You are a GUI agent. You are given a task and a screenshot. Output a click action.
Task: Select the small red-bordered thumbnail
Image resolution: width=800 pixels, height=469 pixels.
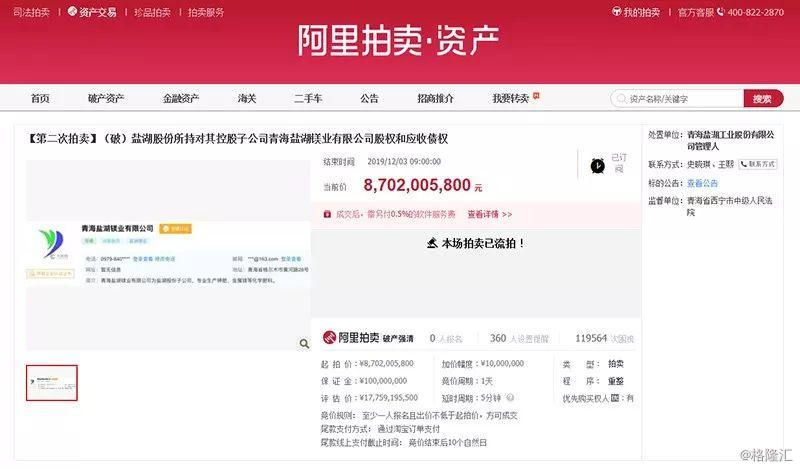52,383
